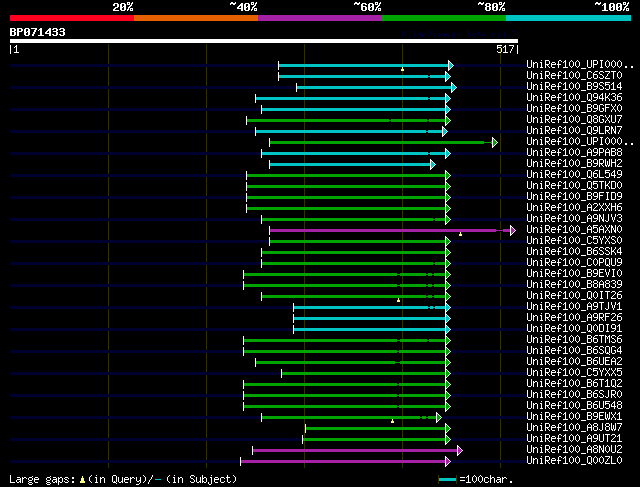Click the green ~80% legend segment

pyautogui.click(x=444, y=18)
